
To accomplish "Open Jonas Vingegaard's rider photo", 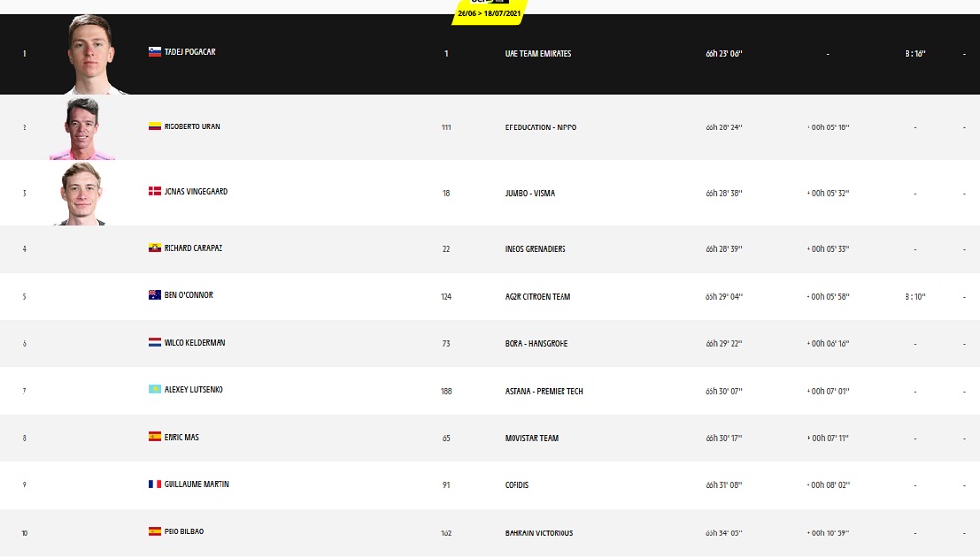I will coord(80,193).
